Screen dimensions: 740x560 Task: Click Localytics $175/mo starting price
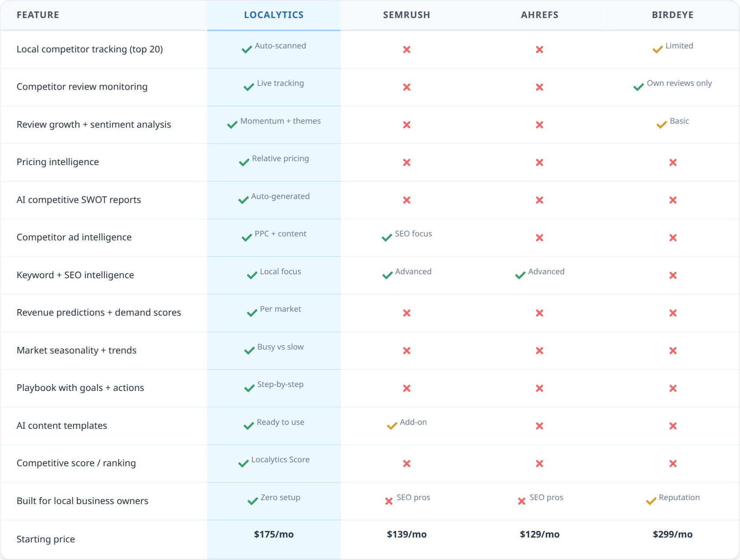point(274,534)
